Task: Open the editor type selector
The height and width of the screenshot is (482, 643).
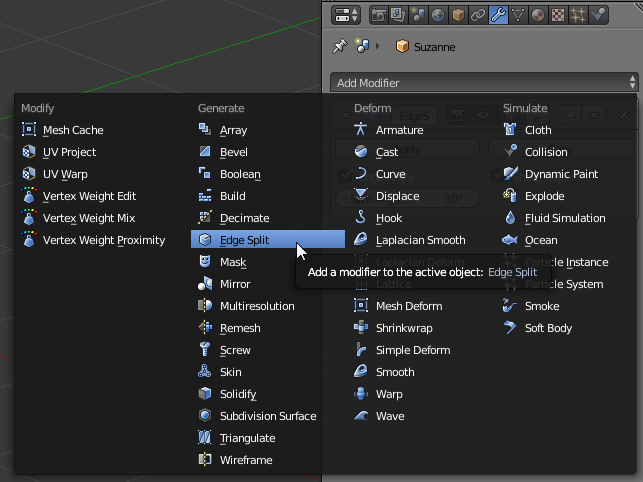Action: [346, 16]
